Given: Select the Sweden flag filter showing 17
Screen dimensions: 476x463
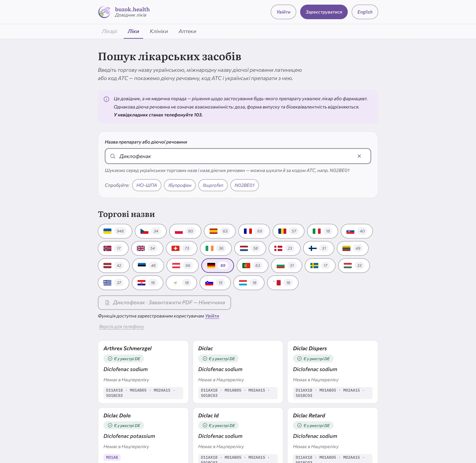Looking at the screenshot, I should (x=320, y=266).
